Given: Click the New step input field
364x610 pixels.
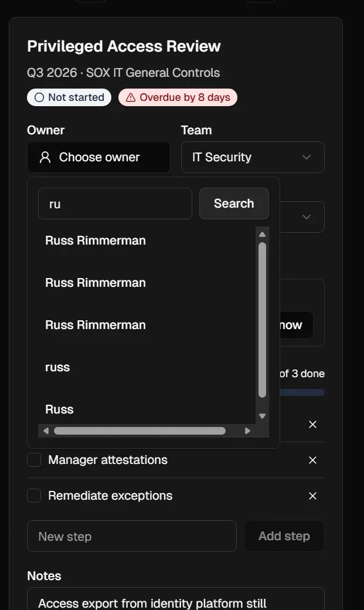Looking at the screenshot, I should click(132, 536).
